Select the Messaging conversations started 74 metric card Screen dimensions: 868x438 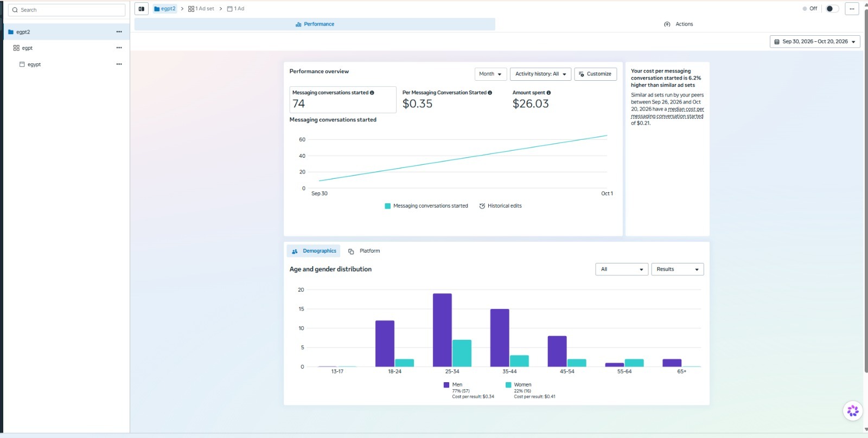tap(343, 100)
